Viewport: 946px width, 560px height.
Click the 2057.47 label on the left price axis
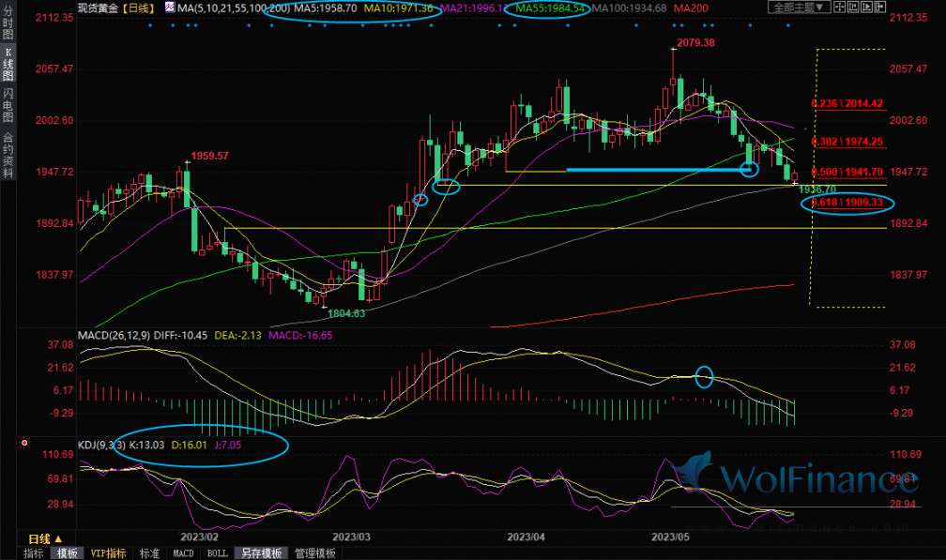click(x=54, y=68)
